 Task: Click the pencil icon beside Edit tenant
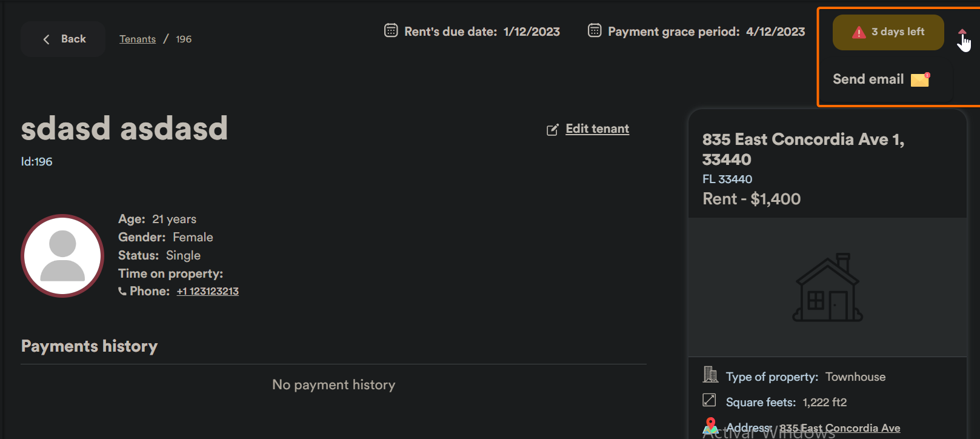[x=552, y=130]
